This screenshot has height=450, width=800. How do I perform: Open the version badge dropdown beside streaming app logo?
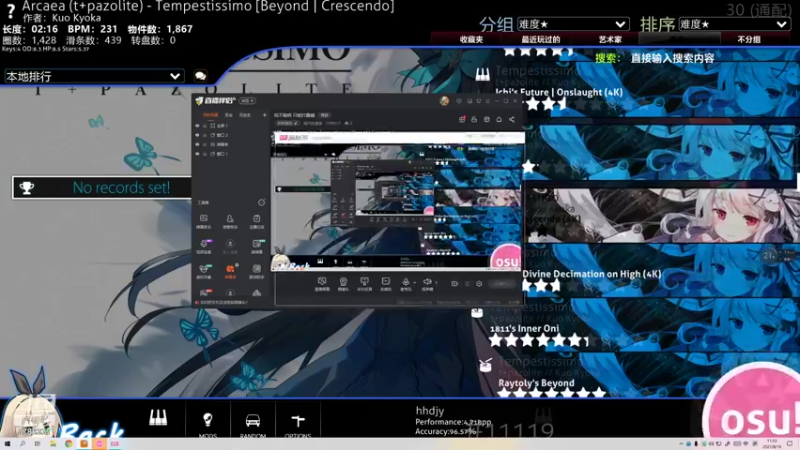tap(247, 101)
